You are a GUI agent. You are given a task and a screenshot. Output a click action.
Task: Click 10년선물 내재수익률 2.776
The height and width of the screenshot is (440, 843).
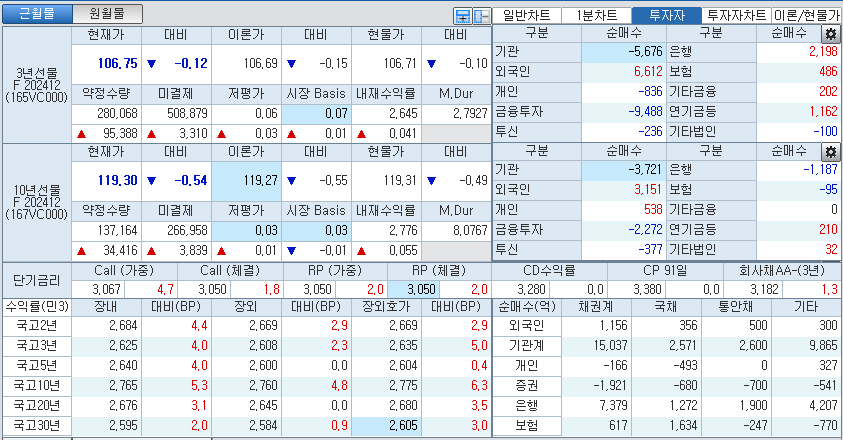tap(386, 230)
